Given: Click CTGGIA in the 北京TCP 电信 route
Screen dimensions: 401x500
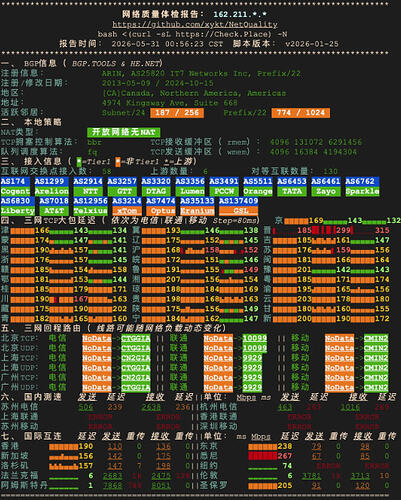Looking at the screenshot, I should coord(136,338).
